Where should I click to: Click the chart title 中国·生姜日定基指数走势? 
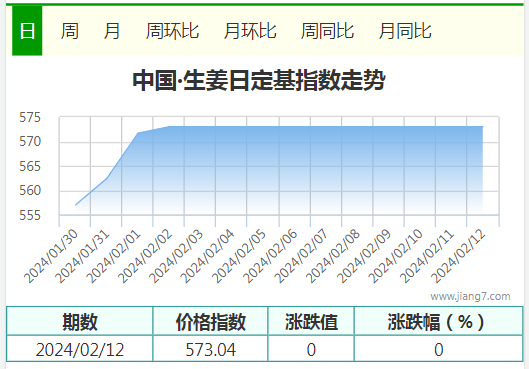(259, 81)
